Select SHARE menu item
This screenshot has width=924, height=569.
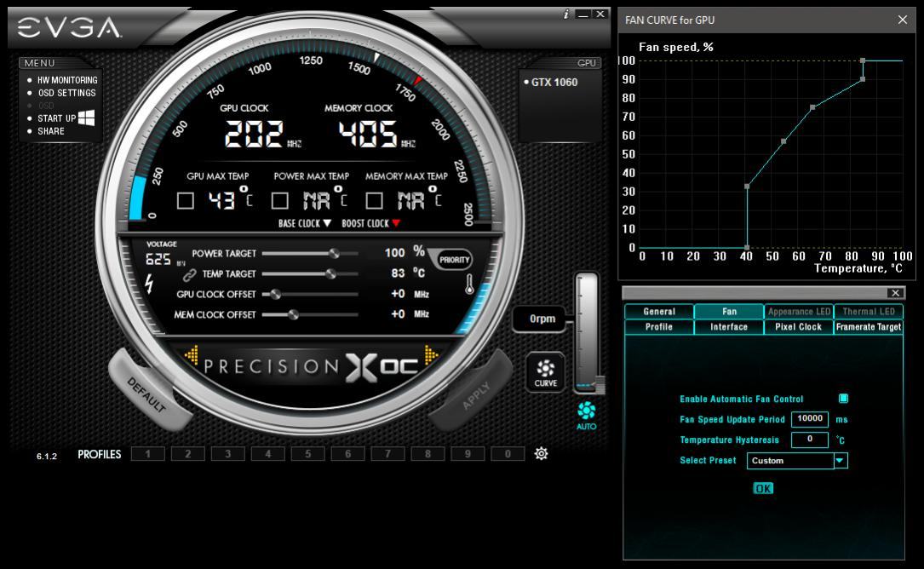(x=51, y=131)
